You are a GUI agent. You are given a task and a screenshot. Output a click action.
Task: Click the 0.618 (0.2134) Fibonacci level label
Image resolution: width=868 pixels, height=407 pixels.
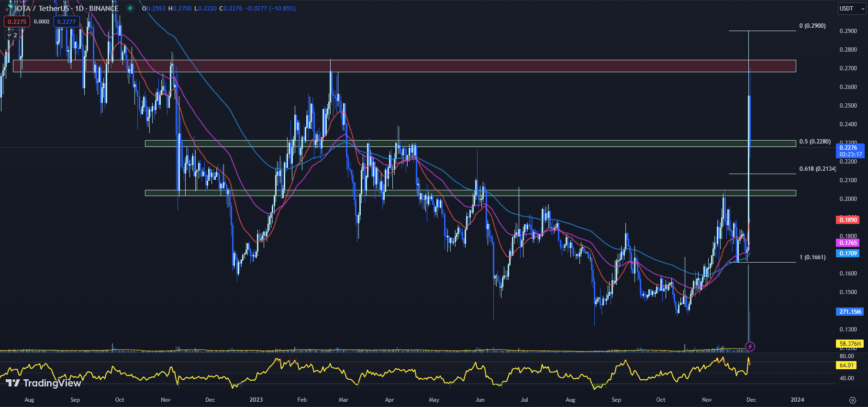click(x=817, y=169)
